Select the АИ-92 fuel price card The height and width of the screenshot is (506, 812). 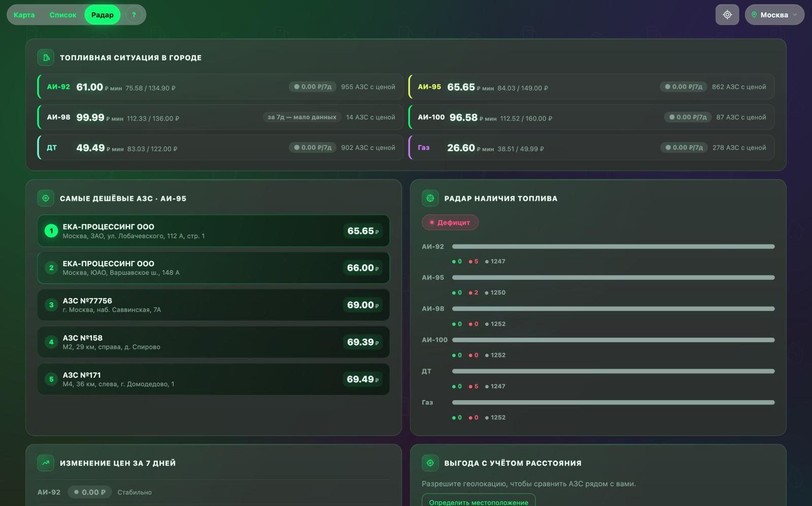point(220,87)
